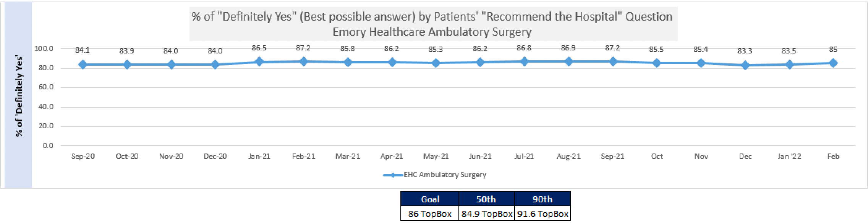This screenshot has height=223, width=868.
Task: Click the 50th header cell
Action: [486, 199]
